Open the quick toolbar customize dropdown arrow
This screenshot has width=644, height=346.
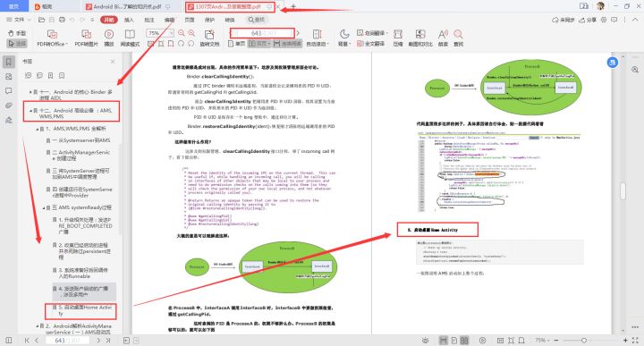click(x=92, y=20)
